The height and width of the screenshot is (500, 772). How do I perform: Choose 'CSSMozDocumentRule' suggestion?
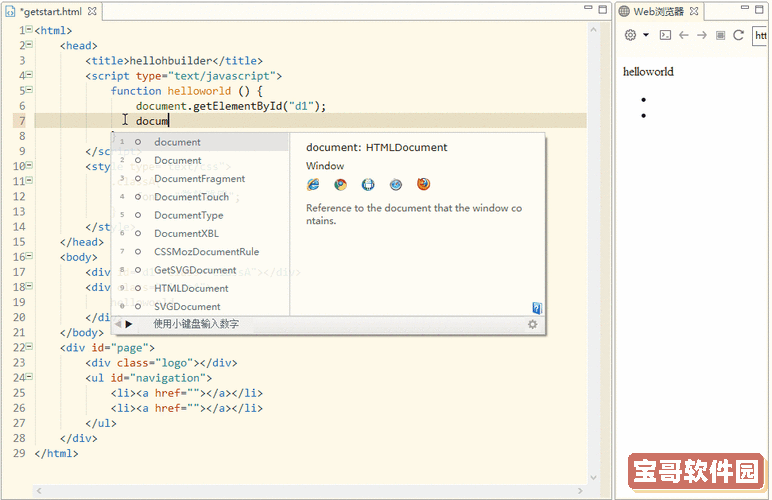(200, 251)
